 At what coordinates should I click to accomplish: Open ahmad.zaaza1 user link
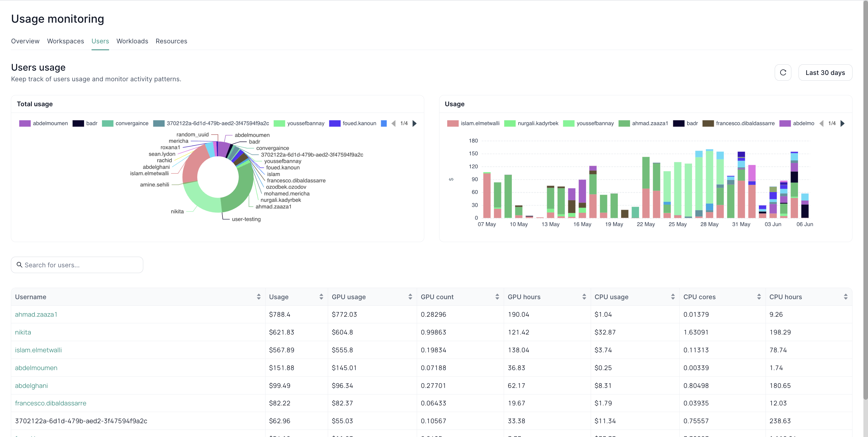36,314
